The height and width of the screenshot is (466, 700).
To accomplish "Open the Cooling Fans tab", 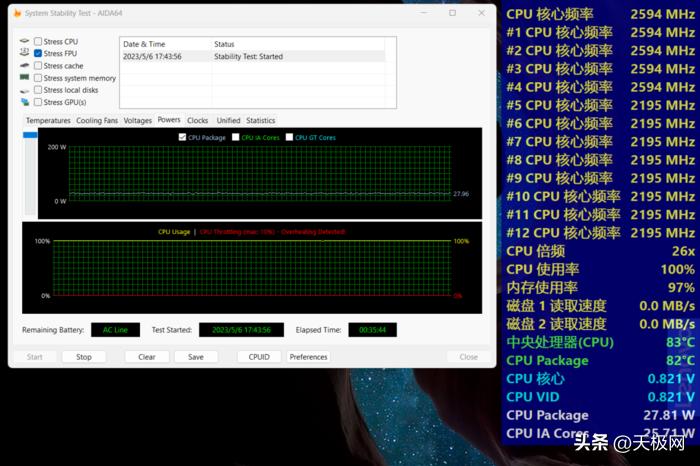I will (97, 121).
